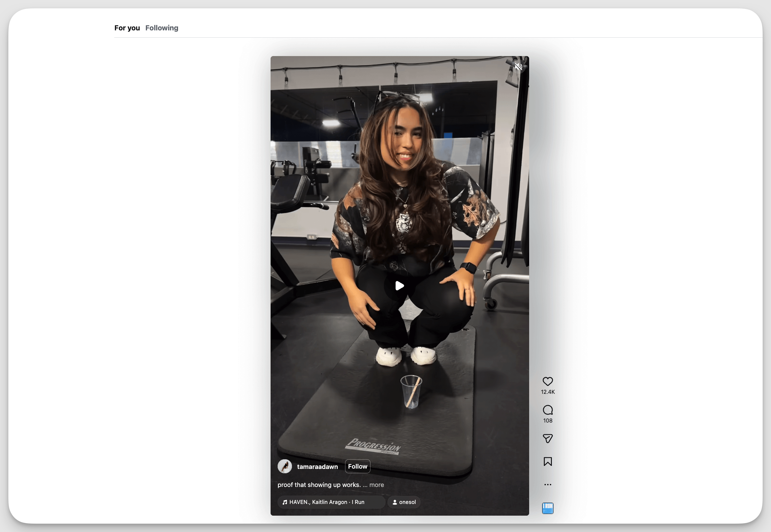Open more options via the three dots icon
Image resolution: width=771 pixels, height=532 pixels.
pos(548,485)
